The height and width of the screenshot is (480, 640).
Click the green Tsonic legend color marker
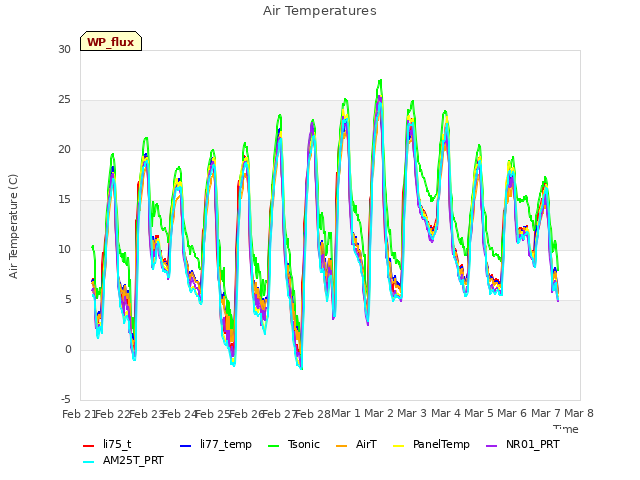click(274, 446)
